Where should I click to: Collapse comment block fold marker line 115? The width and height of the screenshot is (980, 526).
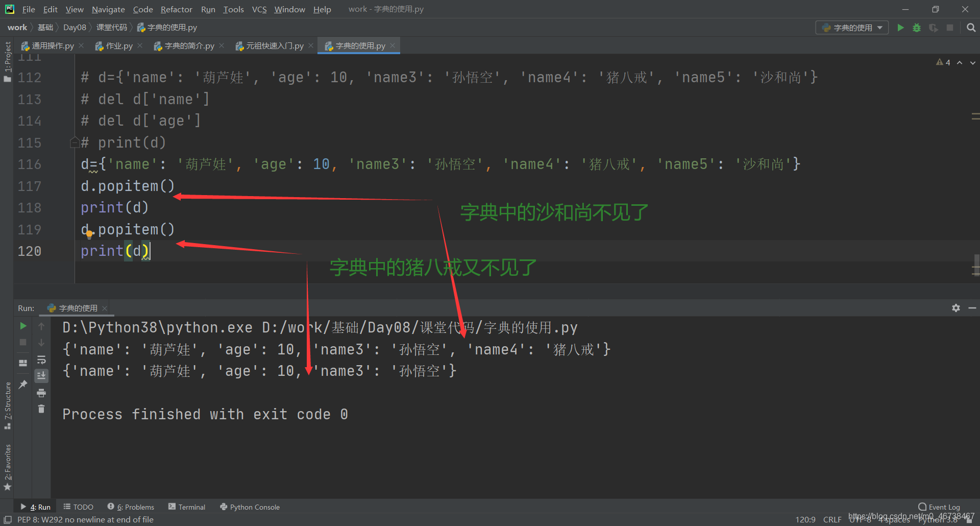pos(75,142)
